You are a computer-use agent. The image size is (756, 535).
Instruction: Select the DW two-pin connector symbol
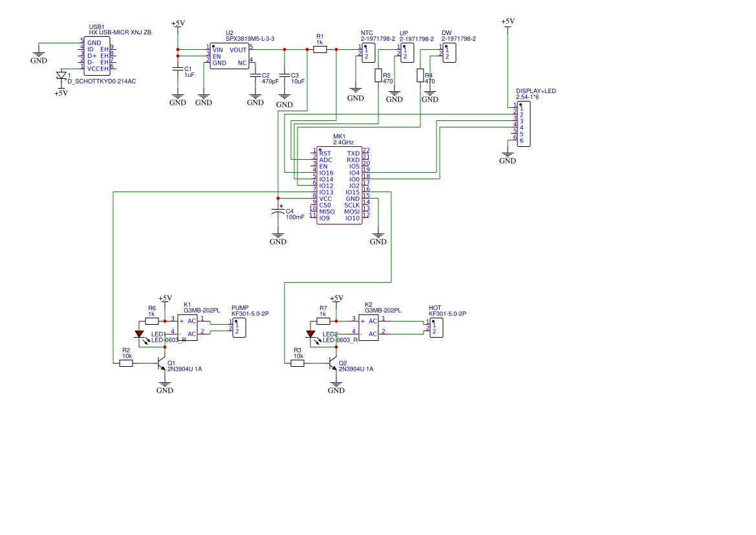pyautogui.click(x=449, y=52)
